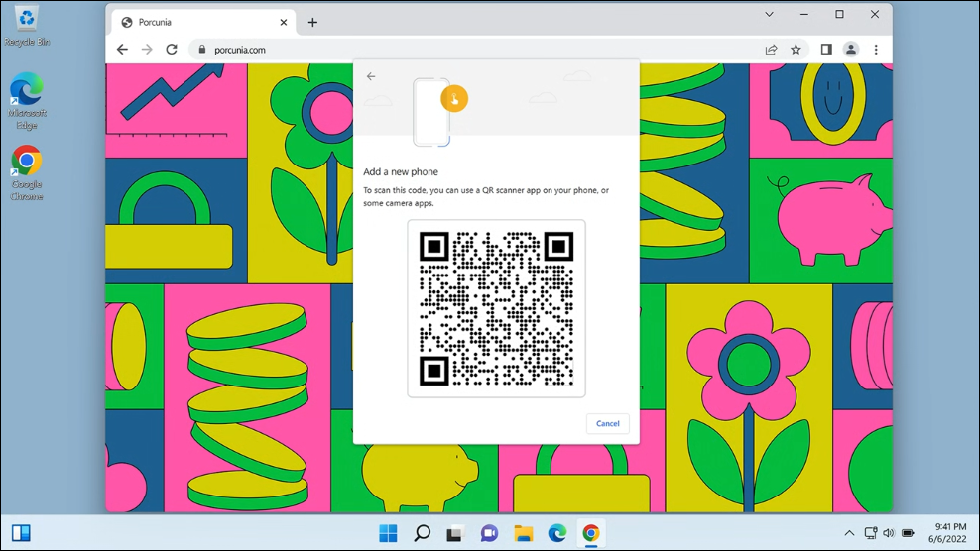This screenshot has width=980, height=551.
Task: Open the volume control in the tray
Action: (889, 533)
